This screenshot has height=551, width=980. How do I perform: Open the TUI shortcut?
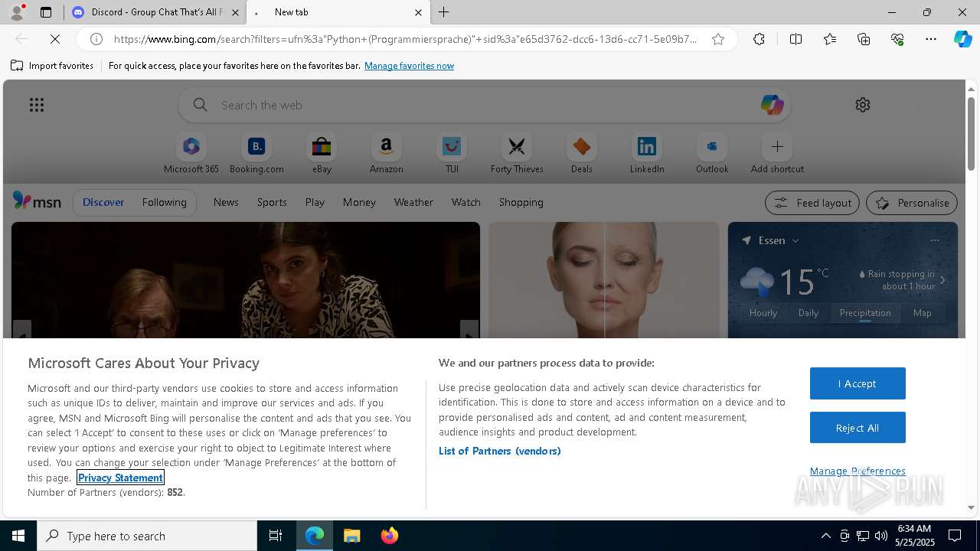pyautogui.click(x=452, y=154)
